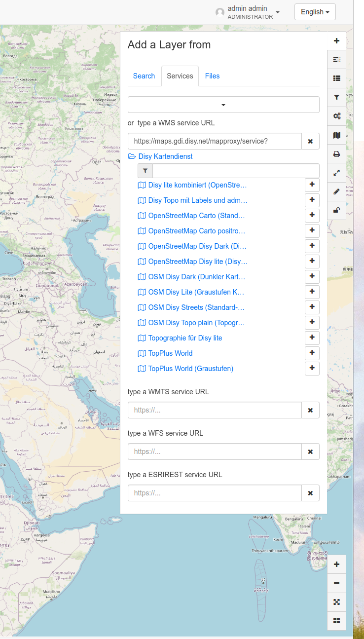Add TopPlus World layer with plus

coord(312,353)
